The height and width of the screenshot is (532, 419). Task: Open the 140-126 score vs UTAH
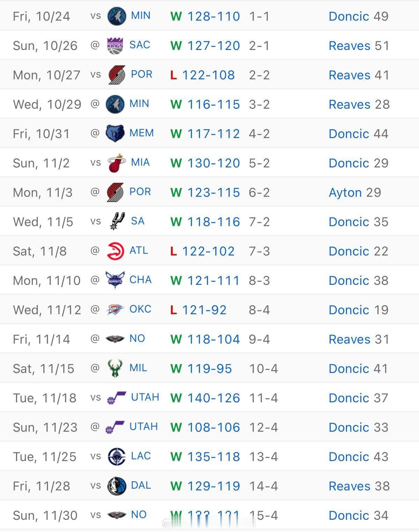point(214,398)
